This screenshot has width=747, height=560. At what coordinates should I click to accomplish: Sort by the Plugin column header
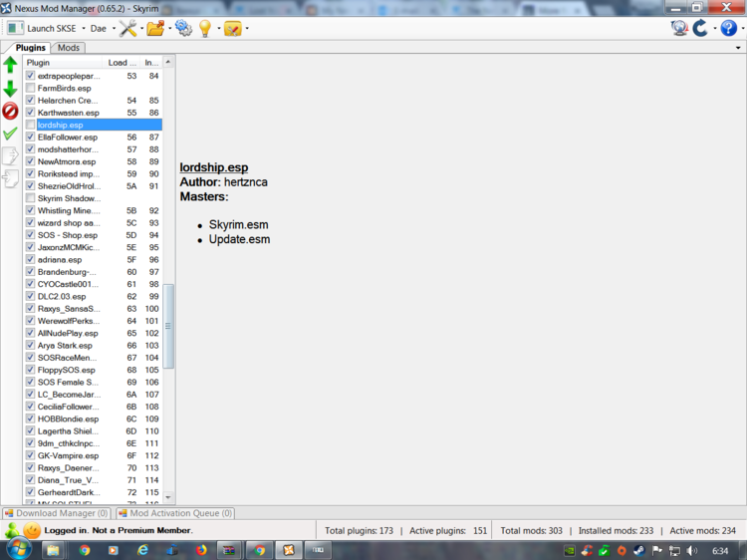click(x=63, y=63)
